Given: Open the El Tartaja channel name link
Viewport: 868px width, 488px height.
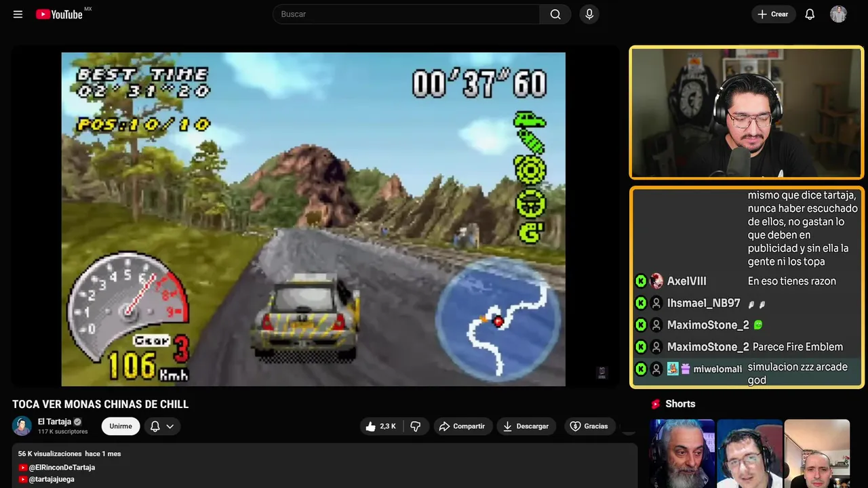Looking at the screenshot, I should pos(55,422).
